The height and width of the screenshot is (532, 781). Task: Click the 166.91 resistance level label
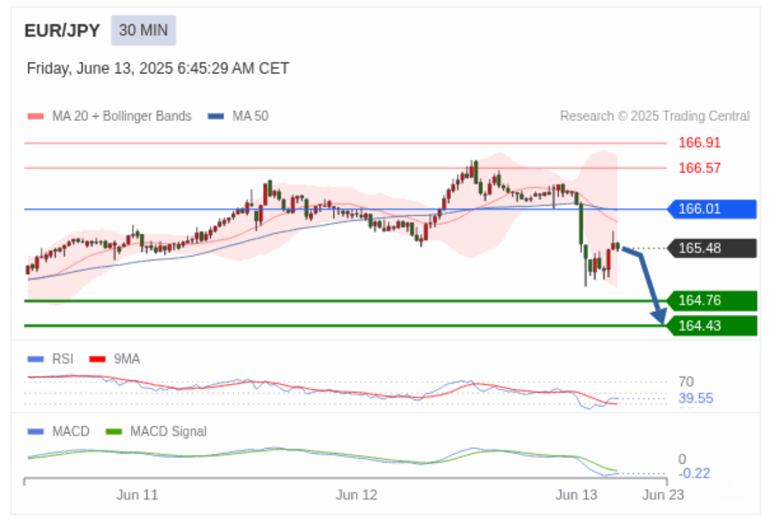click(x=699, y=143)
